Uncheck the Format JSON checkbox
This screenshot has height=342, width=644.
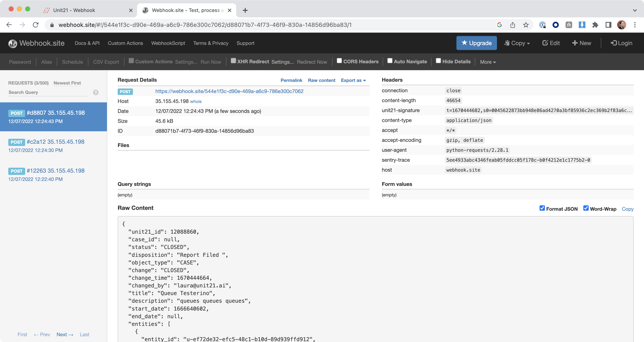[x=542, y=208]
